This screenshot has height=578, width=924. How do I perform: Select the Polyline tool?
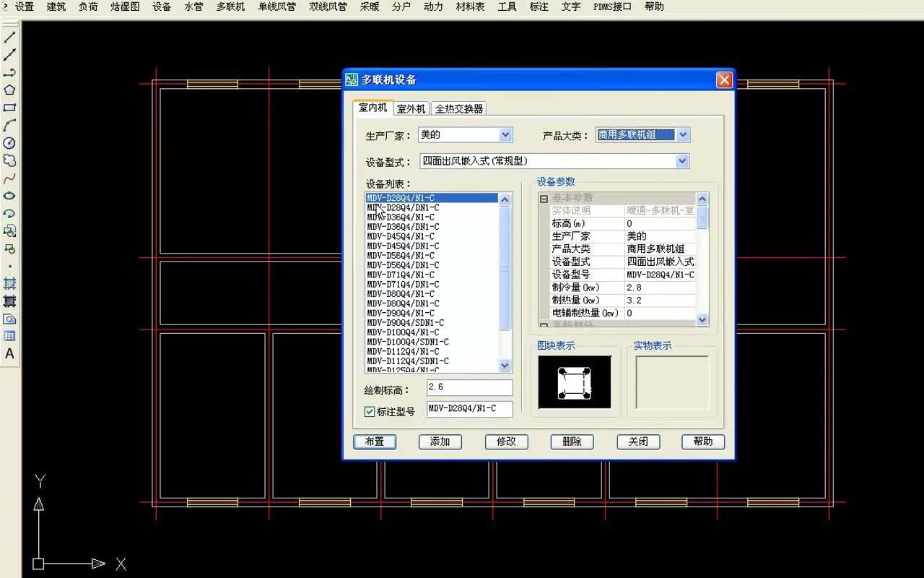click(x=9, y=72)
